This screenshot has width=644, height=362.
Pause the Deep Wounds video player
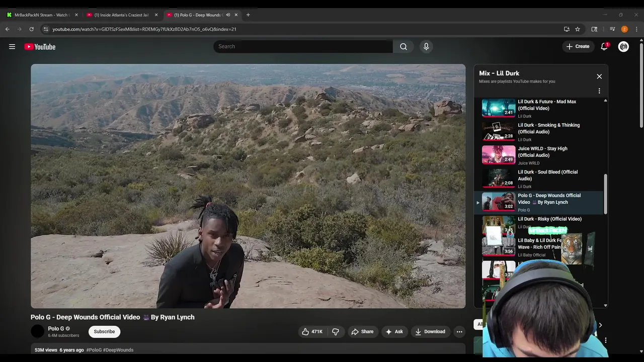coord(248,186)
